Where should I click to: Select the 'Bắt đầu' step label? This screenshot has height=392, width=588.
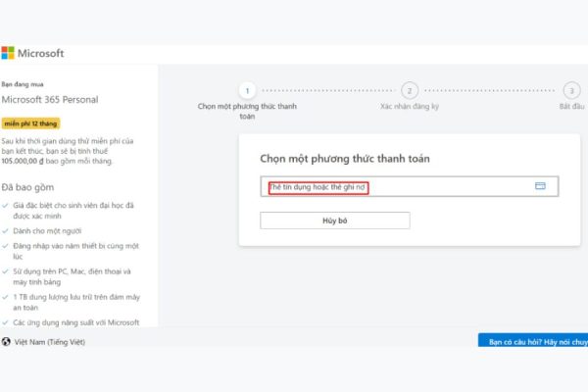(x=571, y=105)
